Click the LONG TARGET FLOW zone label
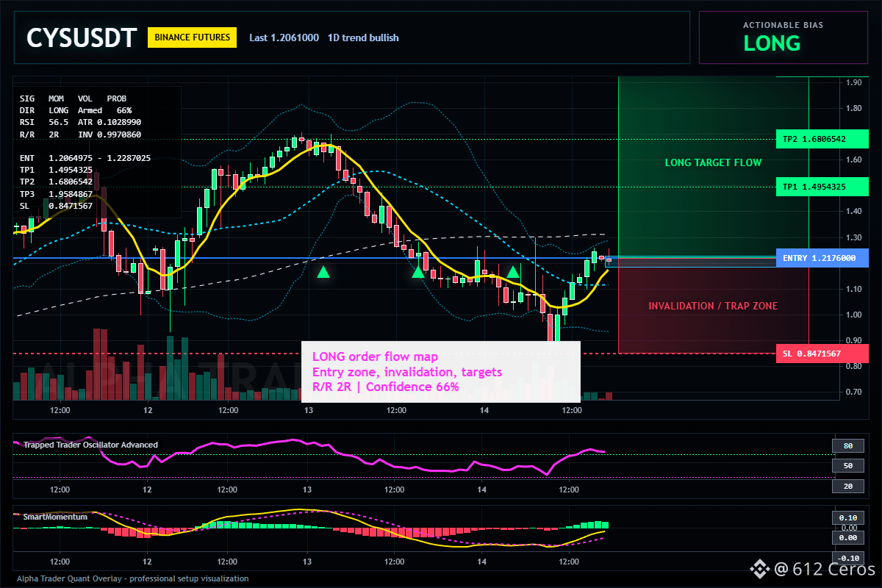This screenshot has width=882, height=588. click(x=713, y=162)
